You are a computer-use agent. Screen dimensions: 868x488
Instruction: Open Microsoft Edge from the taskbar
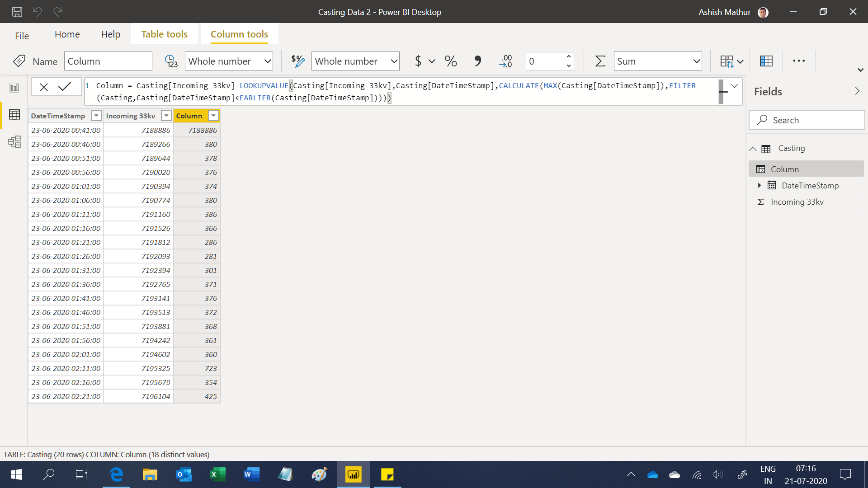pos(116,474)
